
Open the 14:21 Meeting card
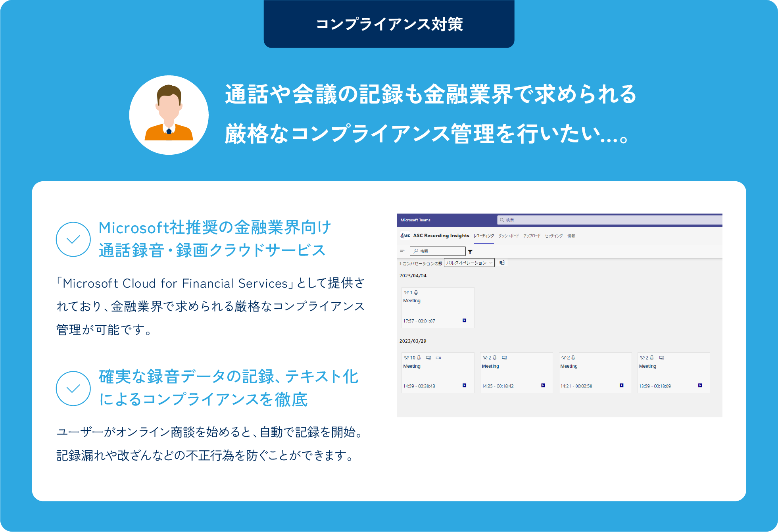click(595, 373)
